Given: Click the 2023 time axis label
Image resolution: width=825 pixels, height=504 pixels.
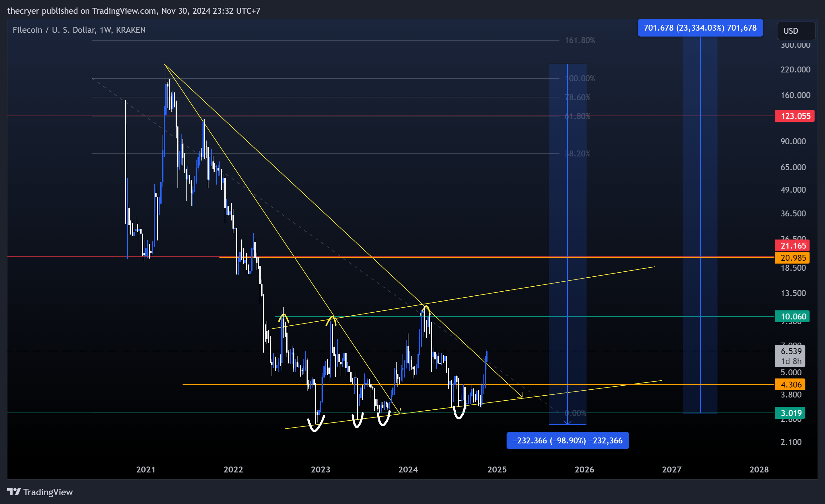Looking at the screenshot, I should point(320,470).
